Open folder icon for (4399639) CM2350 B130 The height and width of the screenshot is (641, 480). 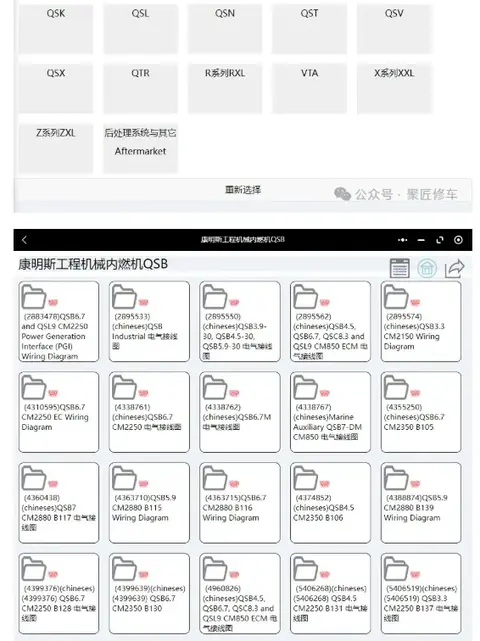pyautogui.click(x=124, y=569)
